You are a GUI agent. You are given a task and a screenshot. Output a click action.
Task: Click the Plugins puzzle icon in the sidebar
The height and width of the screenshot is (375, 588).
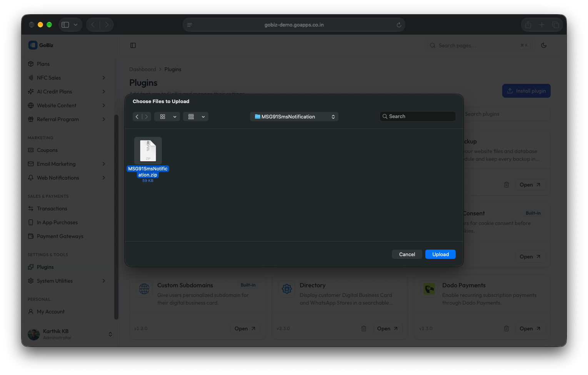(x=31, y=267)
